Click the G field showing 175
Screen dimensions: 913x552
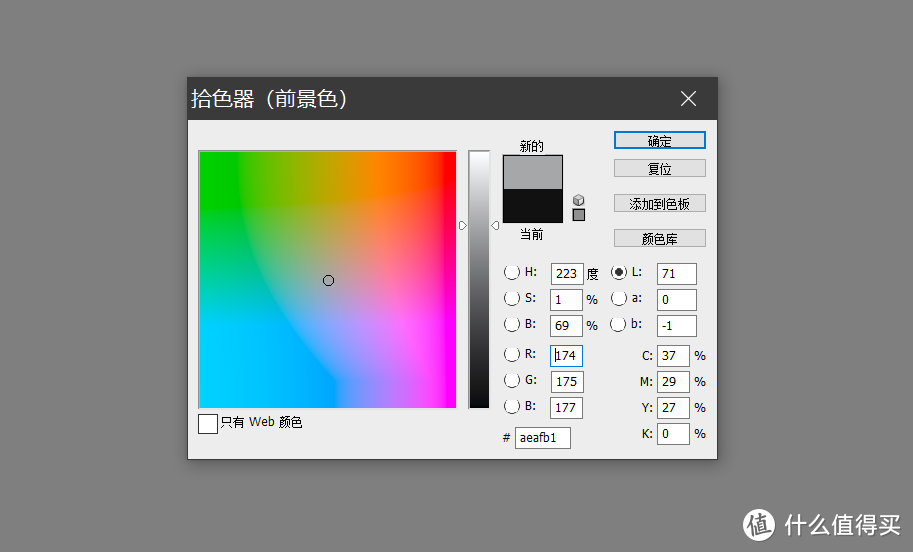coord(567,382)
